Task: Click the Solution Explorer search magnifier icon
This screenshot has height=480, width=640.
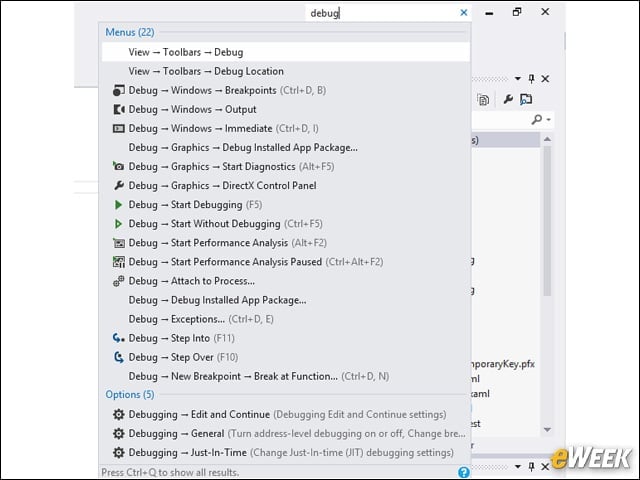Action: pyautogui.click(x=537, y=119)
